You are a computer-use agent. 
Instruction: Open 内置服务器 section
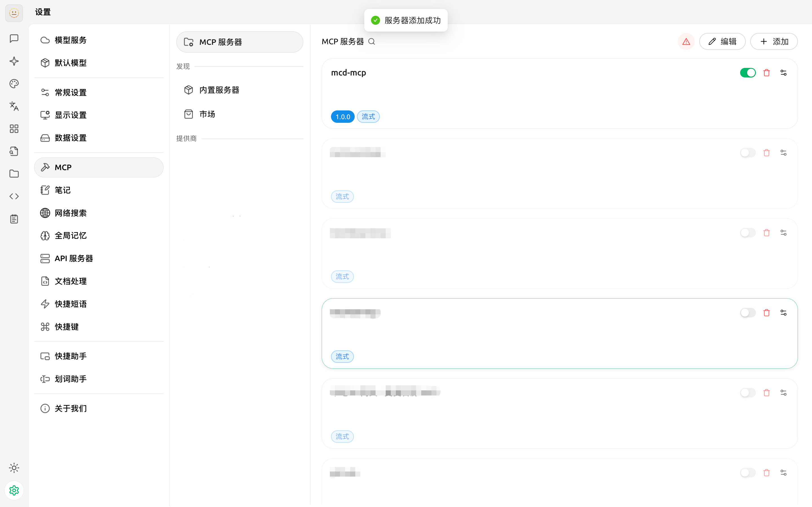coord(219,90)
